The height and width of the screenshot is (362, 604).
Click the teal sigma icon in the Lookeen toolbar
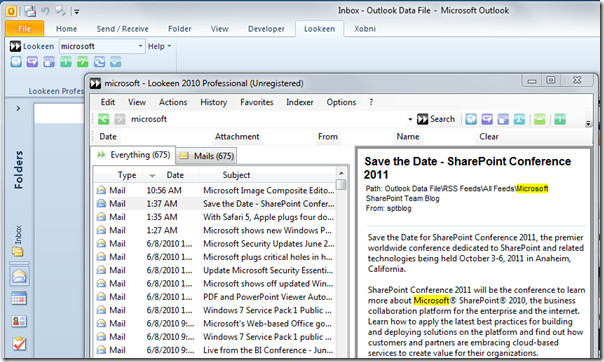pyautogui.click(x=519, y=119)
